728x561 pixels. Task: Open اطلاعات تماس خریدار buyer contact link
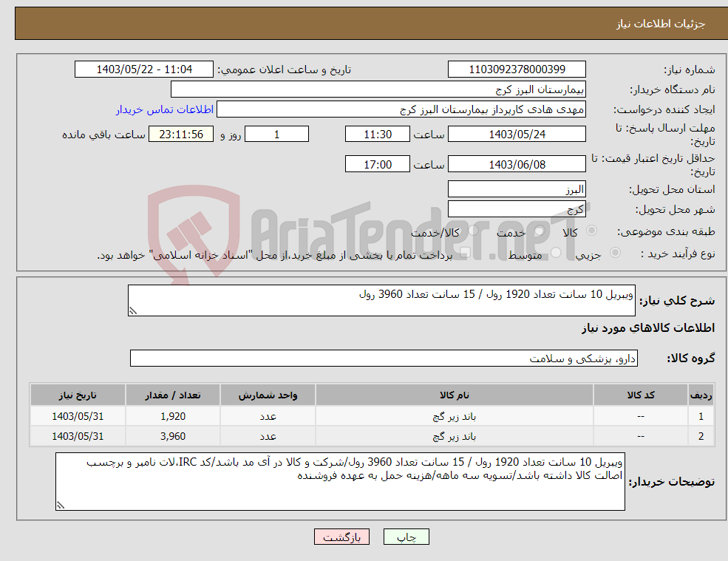(164, 109)
